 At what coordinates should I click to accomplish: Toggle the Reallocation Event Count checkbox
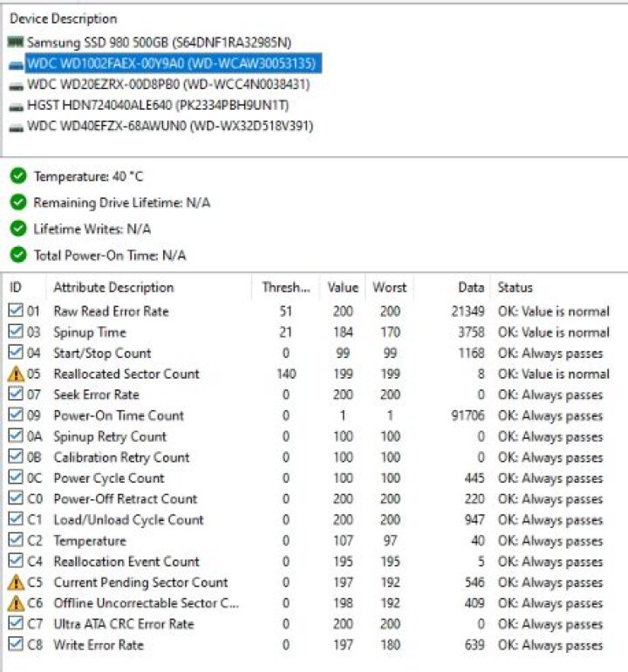click(x=16, y=561)
